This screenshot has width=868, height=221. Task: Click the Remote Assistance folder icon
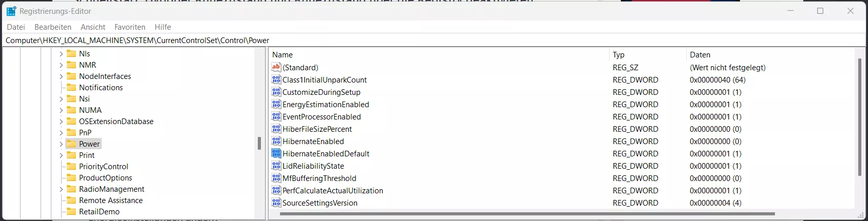click(x=71, y=200)
